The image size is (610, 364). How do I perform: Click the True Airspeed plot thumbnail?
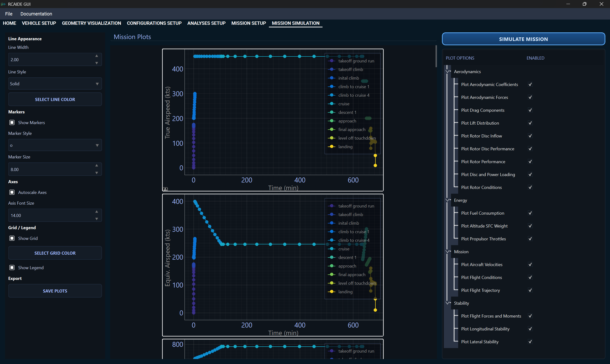coord(273,120)
